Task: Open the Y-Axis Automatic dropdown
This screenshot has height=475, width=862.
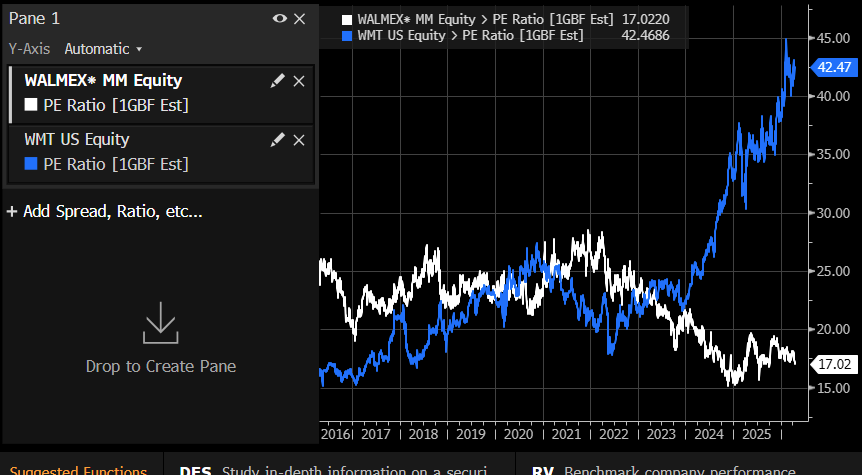Action: point(103,49)
